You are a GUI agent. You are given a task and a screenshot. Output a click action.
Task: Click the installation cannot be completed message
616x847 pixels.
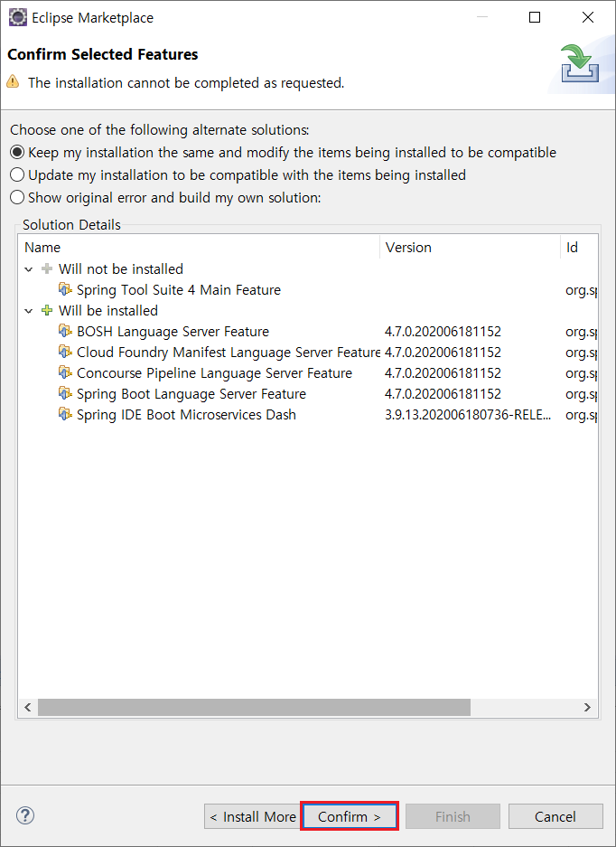point(186,82)
